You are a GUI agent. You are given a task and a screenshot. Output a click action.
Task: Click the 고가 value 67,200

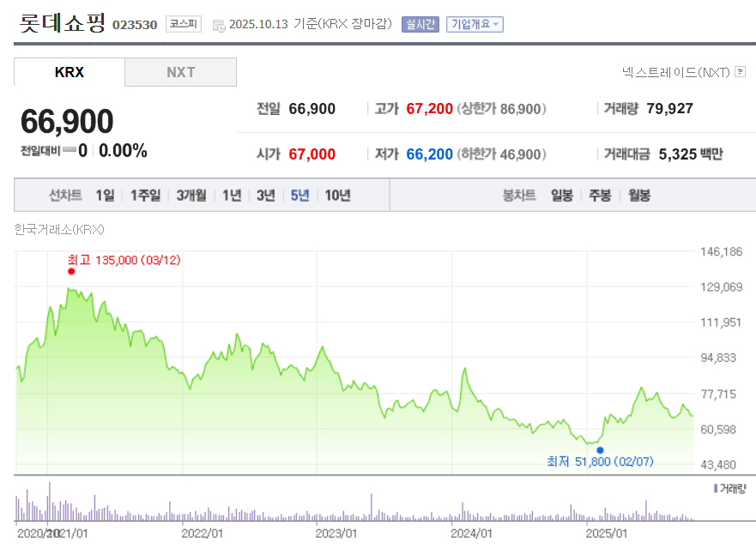click(430, 108)
